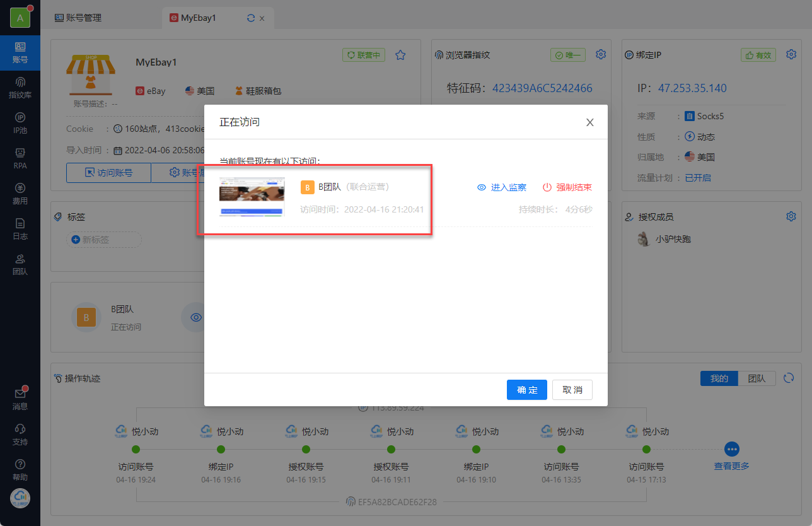Open the IP池 sidebar icon
This screenshot has height=526, width=812.
pyautogui.click(x=20, y=124)
